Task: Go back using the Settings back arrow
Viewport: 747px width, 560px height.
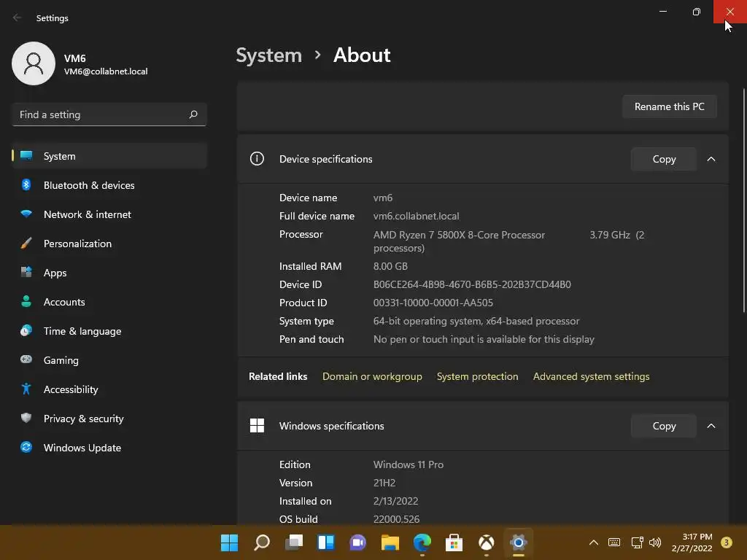Action: pos(18,17)
